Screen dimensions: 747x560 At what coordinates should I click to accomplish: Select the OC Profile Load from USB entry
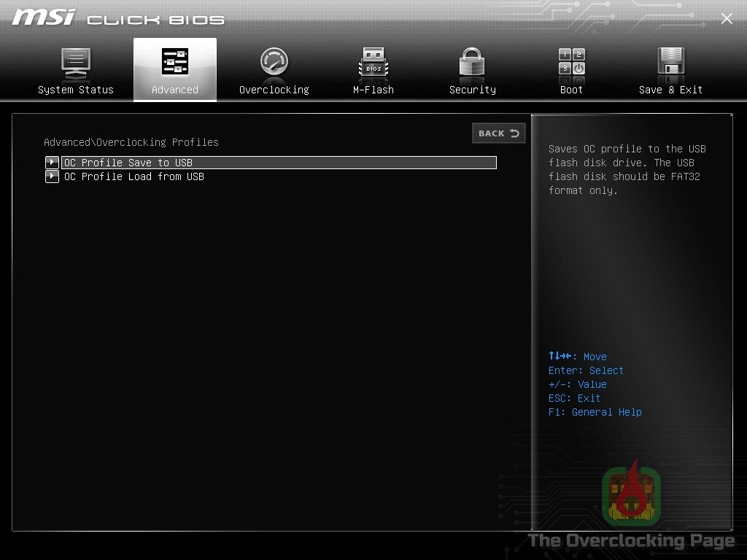(x=134, y=176)
